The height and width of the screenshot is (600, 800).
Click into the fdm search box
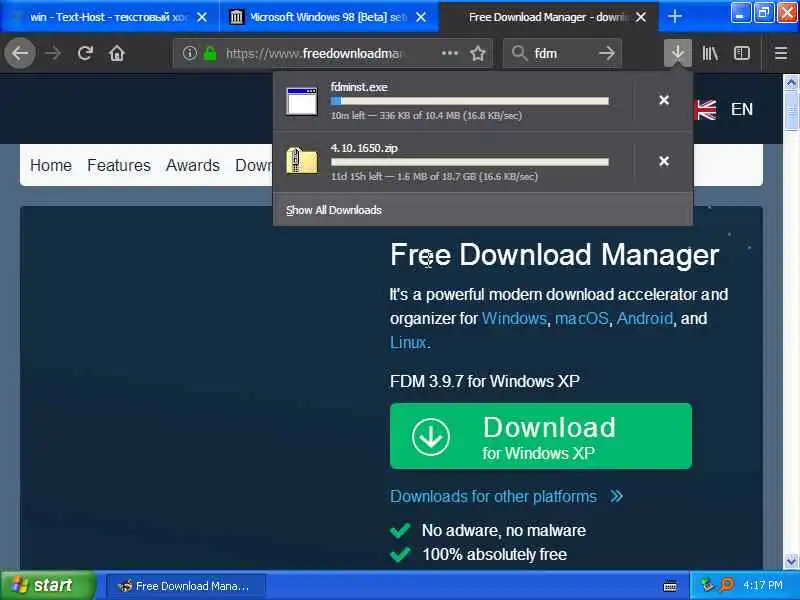point(561,53)
